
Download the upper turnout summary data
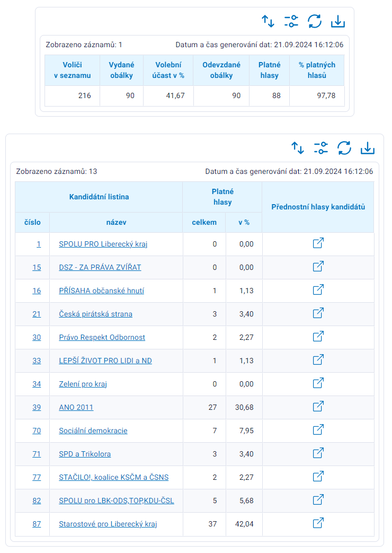338,21
